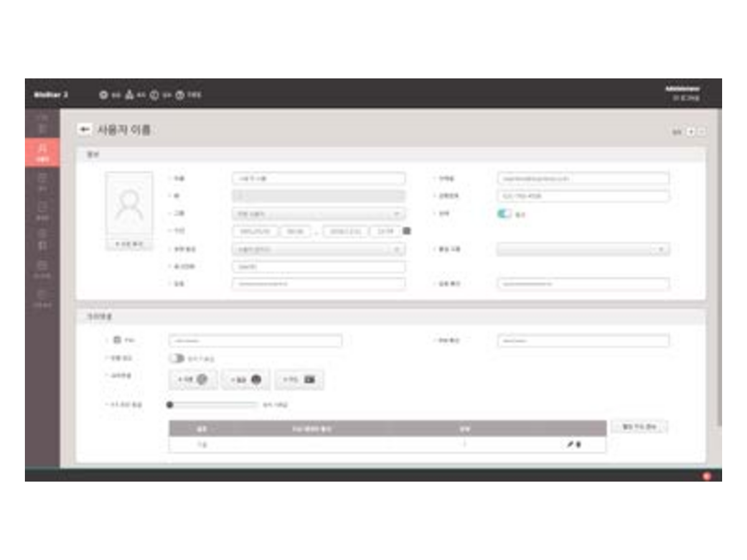Click the add photo button under the profile picture
This screenshot has height=560, width=747.
(x=129, y=245)
